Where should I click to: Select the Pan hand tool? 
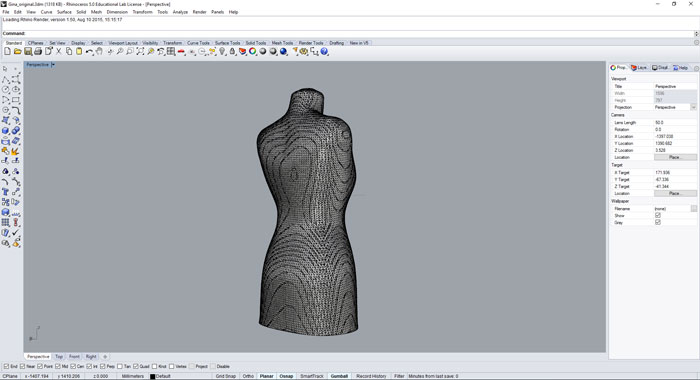99,52
